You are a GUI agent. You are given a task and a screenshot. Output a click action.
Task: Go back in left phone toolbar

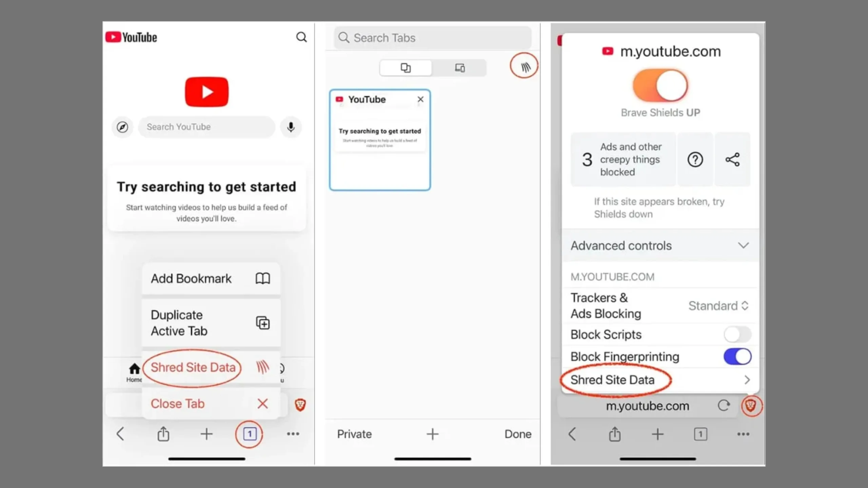(120, 434)
